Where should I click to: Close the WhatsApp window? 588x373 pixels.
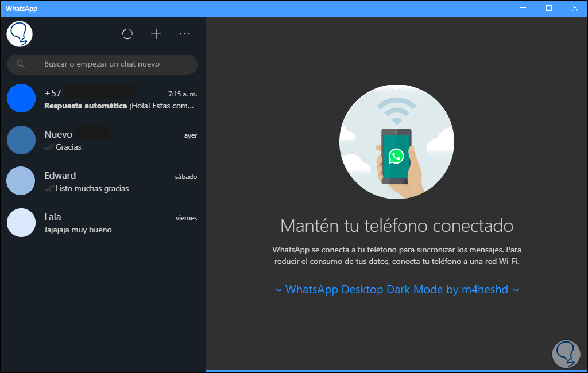tap(575, 8)
